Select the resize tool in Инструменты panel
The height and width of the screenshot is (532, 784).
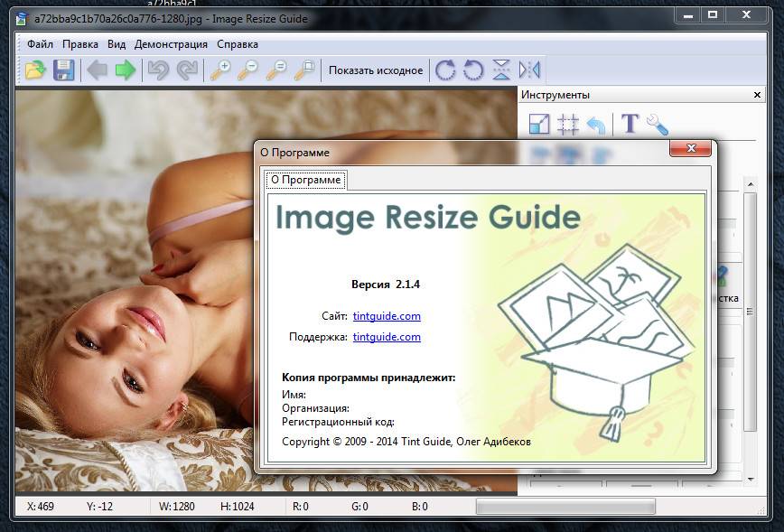(539, 124)
